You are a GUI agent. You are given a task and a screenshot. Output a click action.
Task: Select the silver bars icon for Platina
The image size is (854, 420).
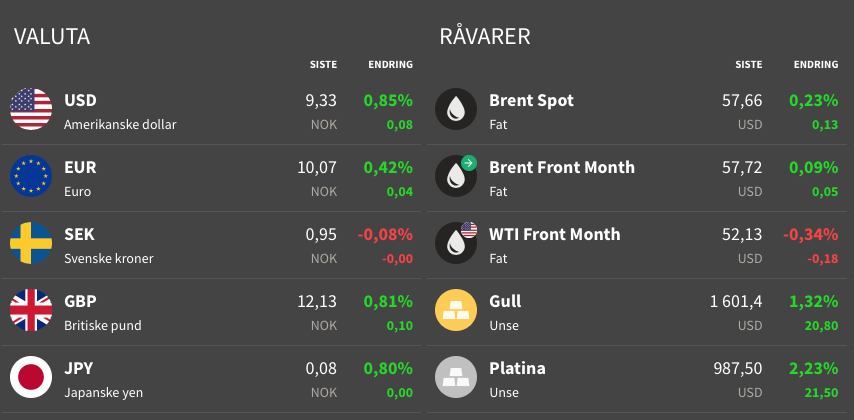point(456,377)
